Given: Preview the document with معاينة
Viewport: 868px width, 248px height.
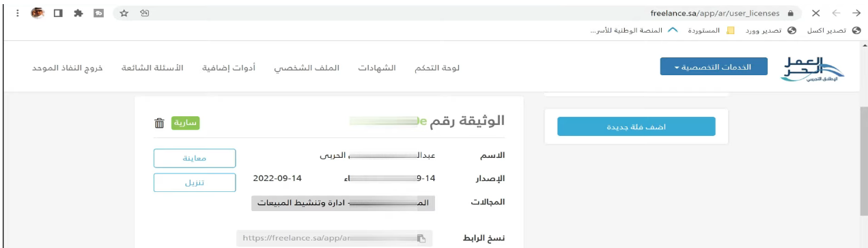Looking at the screenshot, I should (x=195, y=158).
